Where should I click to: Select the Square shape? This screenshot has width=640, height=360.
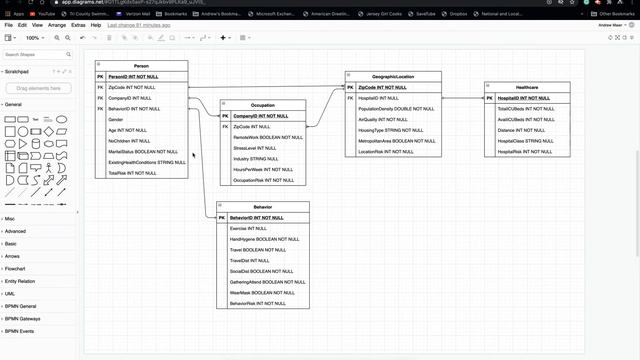10,131
